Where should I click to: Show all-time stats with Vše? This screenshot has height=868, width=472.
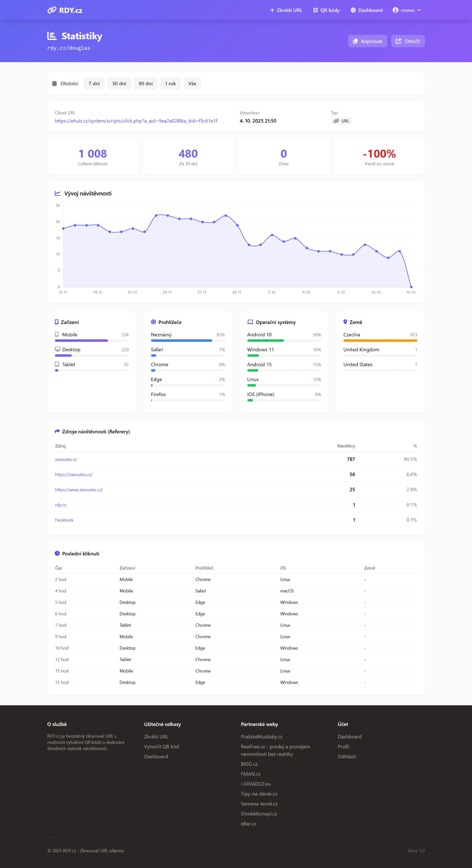[192, 83]
